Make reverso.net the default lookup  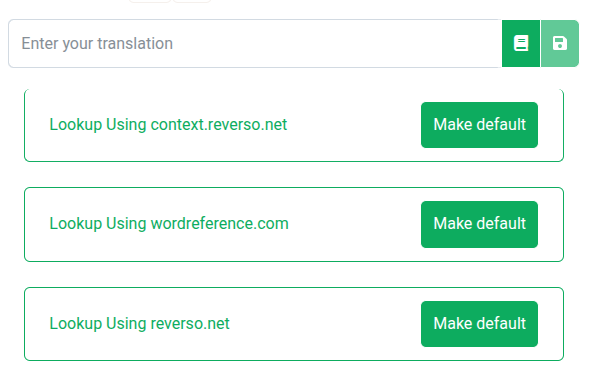[x=479, y=324]
